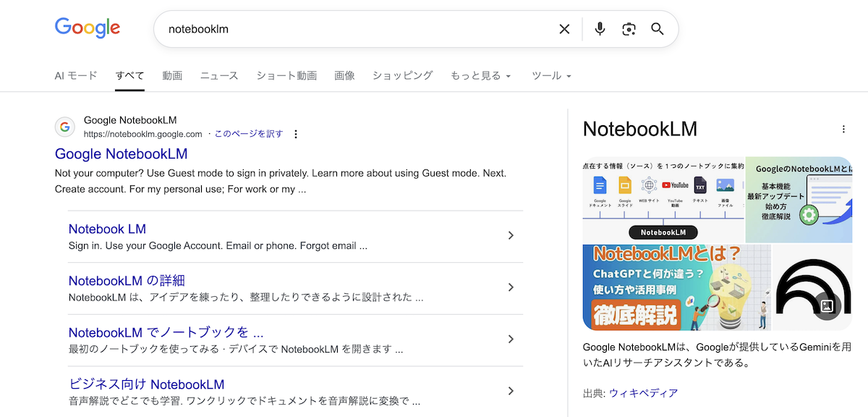The image size is (868, 417).
Task: Expand the もっと見る dropdown
Action: coord(480,75)
